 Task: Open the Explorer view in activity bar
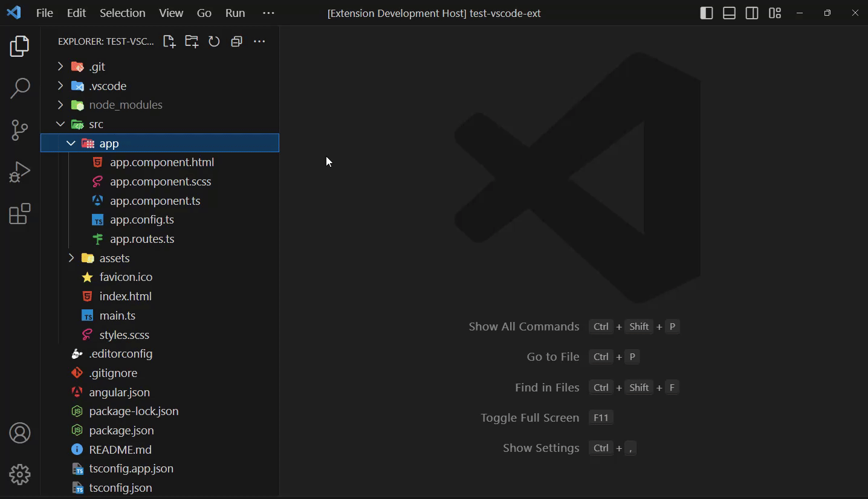[20, 46]
